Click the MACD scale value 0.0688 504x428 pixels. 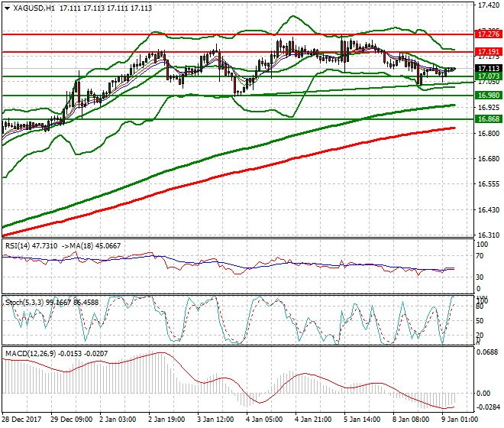pyautogui.click(x=488, y=352)
